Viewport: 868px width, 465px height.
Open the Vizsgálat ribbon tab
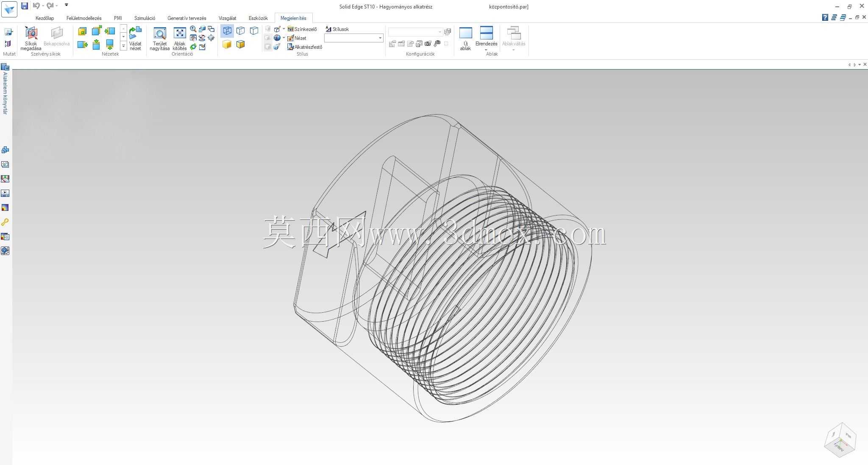click(227, 18)
